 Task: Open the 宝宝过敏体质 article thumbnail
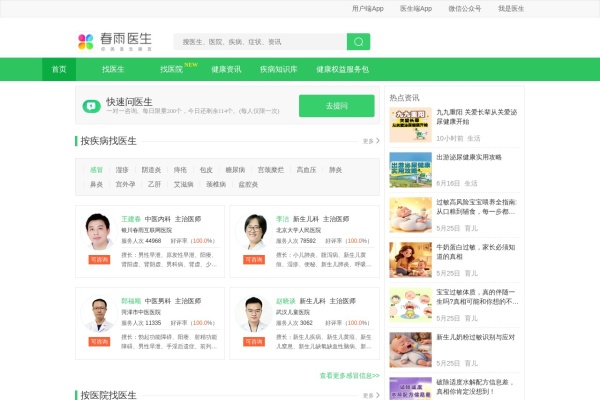[x=411, y=305]
